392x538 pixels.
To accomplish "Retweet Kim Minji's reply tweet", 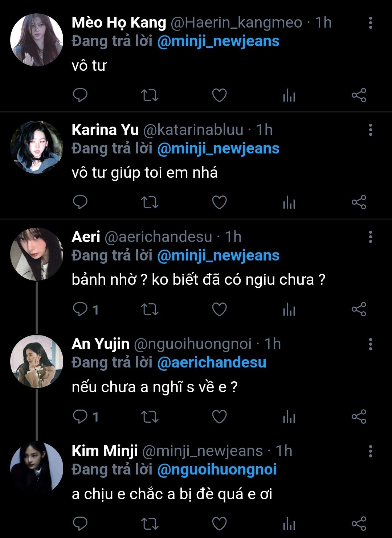I will pos(150,523).
